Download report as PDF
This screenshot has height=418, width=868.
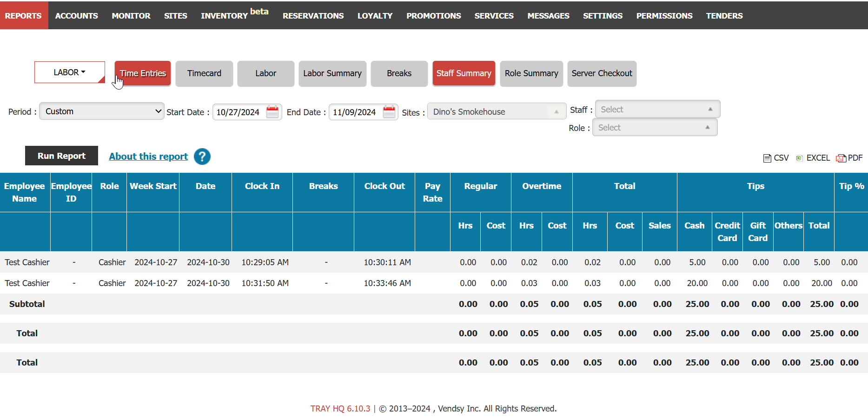[849, 158]
